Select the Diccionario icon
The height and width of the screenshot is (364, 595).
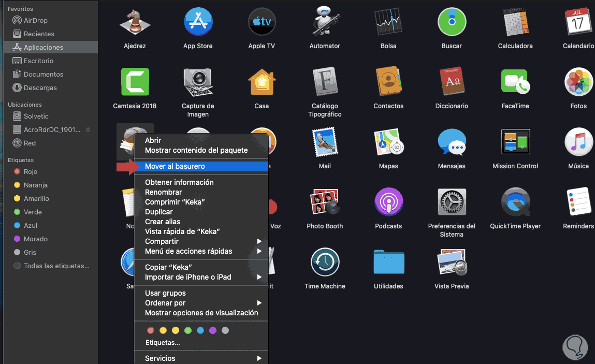452,82
